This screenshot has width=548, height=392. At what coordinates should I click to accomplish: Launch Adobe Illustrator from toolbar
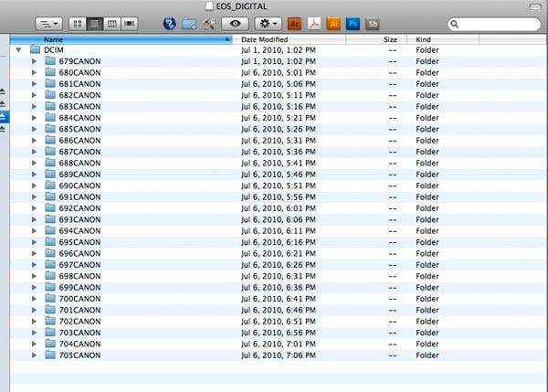[333, 24]
